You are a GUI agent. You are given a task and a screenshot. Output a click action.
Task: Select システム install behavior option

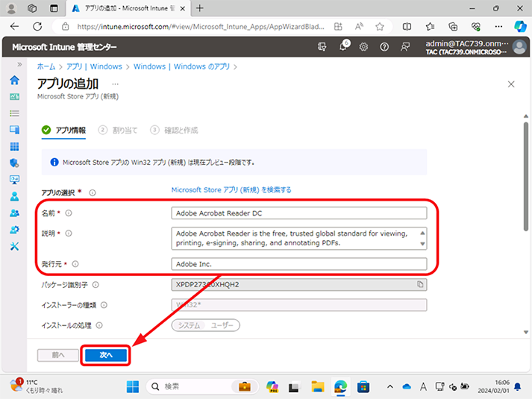[x=189, y=325]
